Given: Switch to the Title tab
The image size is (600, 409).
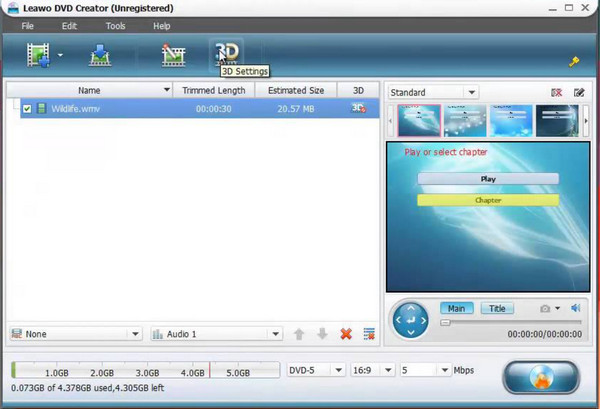Looking at the screenshot, I should (497, 308).
